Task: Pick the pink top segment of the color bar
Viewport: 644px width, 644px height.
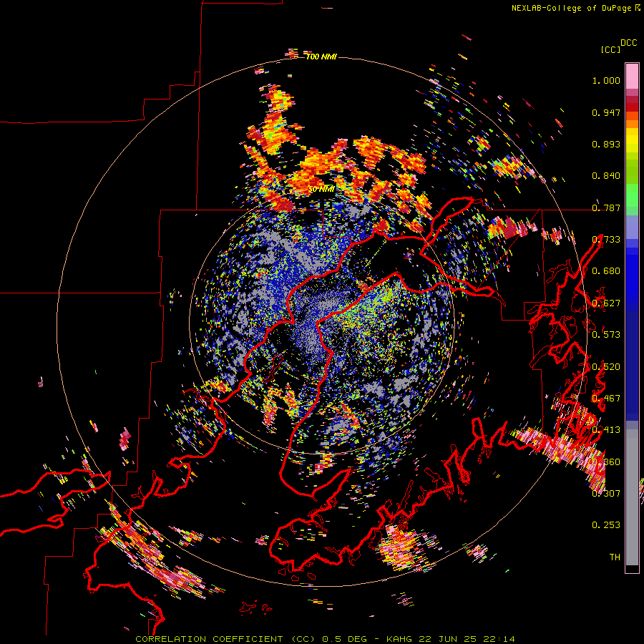Action: click(x=632, y=77)
